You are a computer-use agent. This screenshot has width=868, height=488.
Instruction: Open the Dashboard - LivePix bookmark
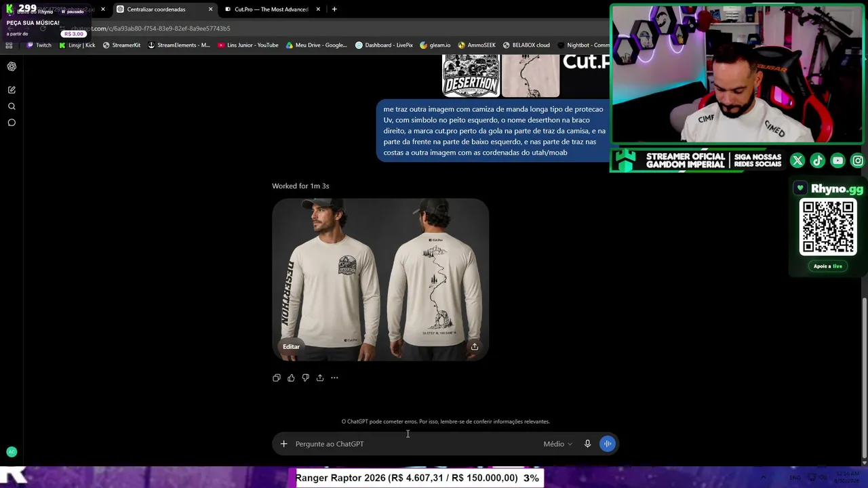click(384, 45)
